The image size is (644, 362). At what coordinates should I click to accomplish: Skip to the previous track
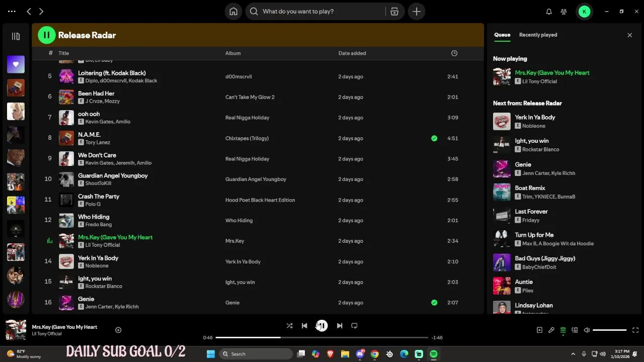[x=304, y=326]
